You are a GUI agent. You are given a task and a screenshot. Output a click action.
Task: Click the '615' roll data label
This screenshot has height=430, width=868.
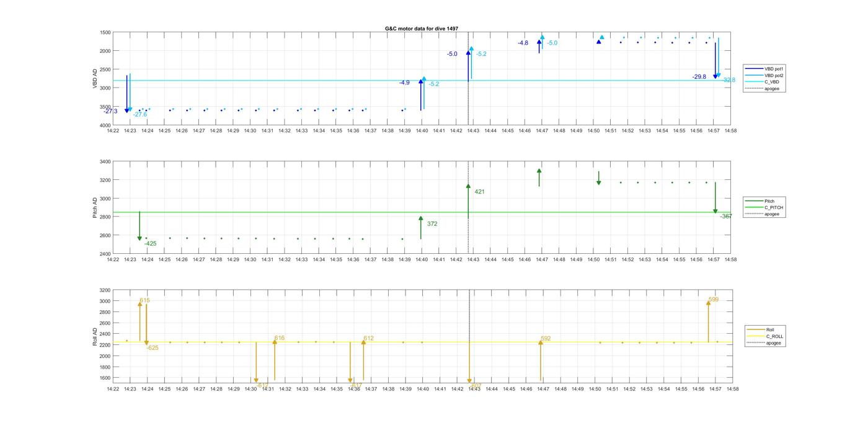click(144, 300)
